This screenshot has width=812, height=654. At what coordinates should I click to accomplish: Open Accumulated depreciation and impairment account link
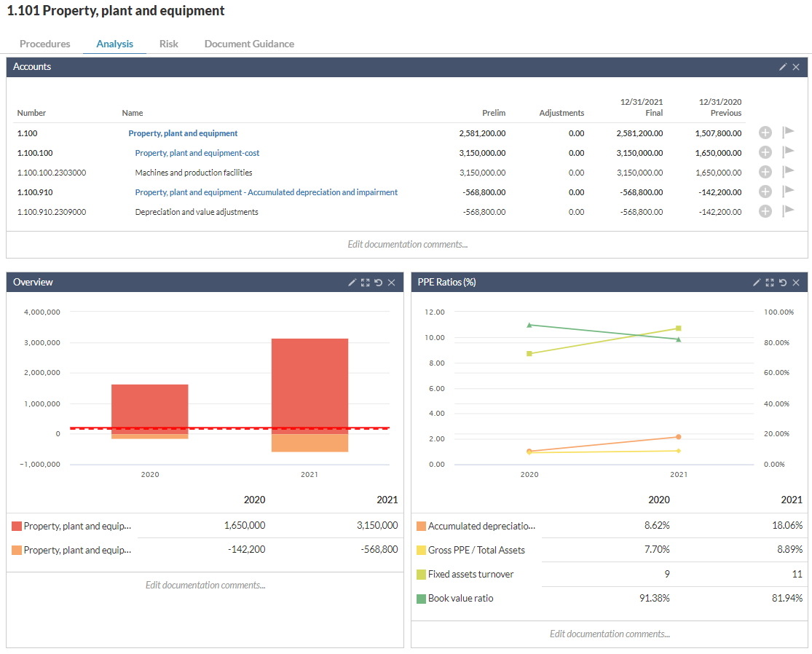[x=267, y=192]
